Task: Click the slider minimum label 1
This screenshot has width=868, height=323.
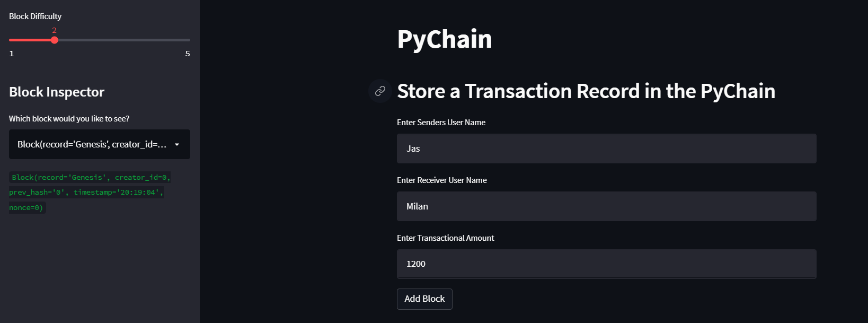Action: point(11,53)
